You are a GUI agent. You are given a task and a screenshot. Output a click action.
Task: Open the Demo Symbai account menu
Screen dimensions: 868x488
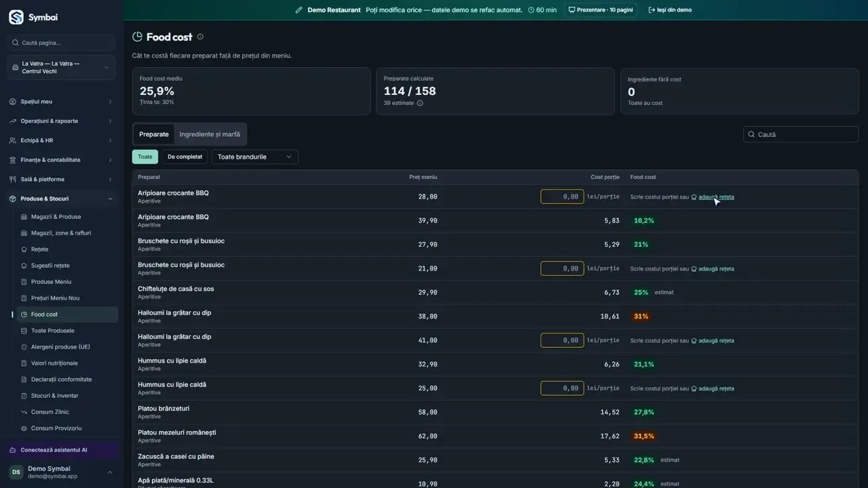pyautogui.click(x=61, y=472)
